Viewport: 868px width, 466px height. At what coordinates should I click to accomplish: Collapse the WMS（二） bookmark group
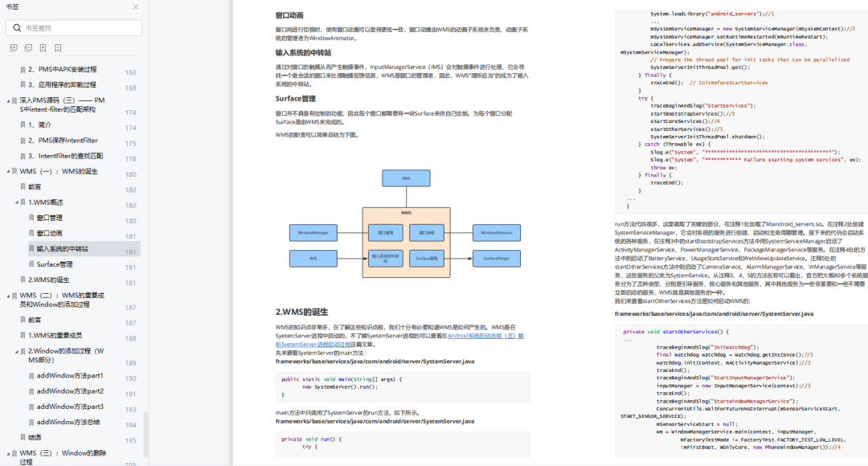8,296
